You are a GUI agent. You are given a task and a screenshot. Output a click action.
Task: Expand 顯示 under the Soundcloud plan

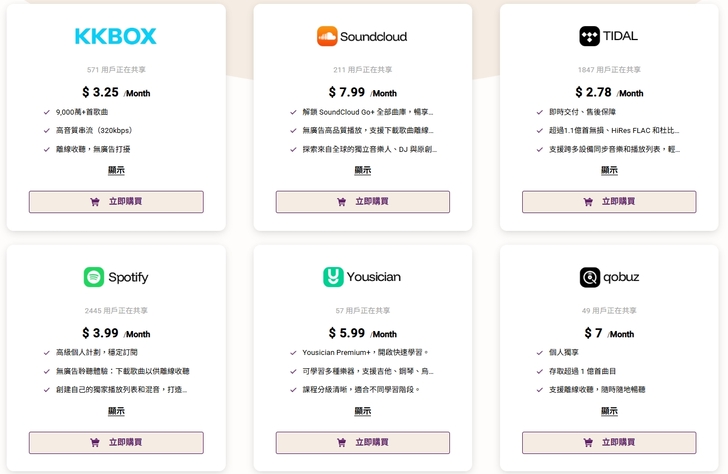[x=363, y=170]
